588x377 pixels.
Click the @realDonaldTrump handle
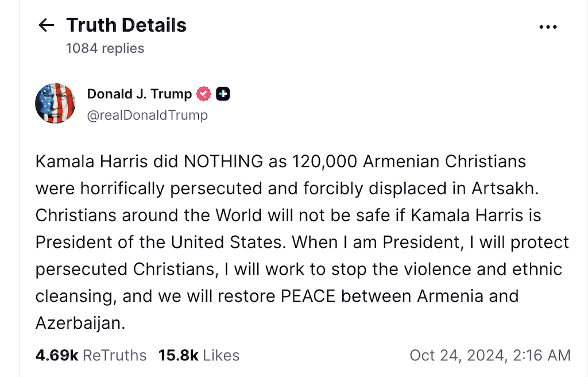(x=147, y=115)
